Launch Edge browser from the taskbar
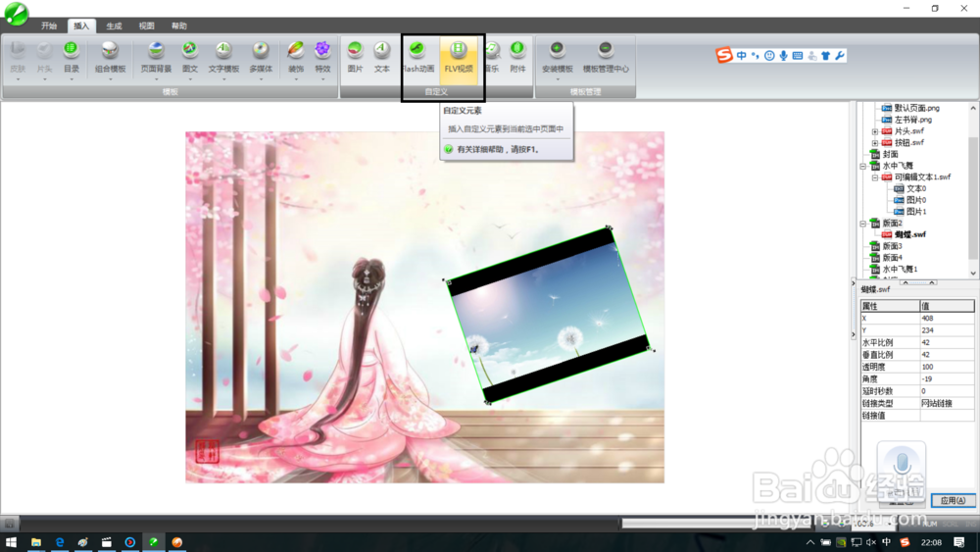The height and width of the screenshot is (552, 980). tap(60, 542)
